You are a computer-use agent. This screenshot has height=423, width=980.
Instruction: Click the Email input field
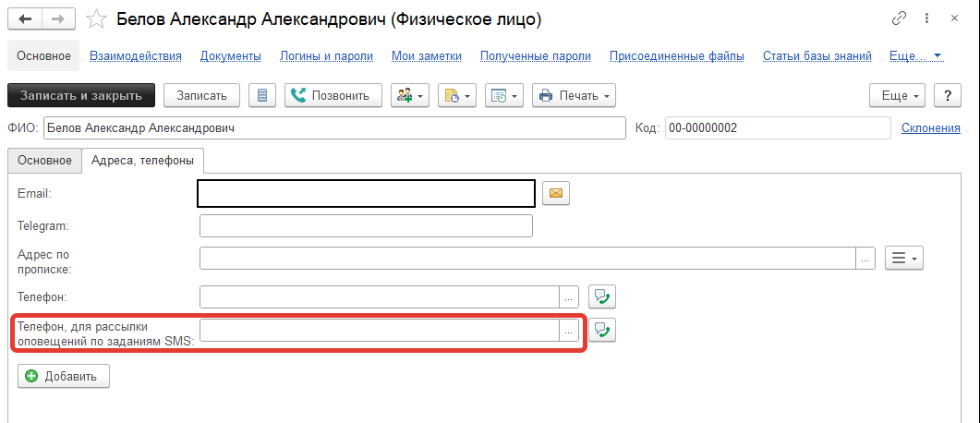(x=367, y=193)
